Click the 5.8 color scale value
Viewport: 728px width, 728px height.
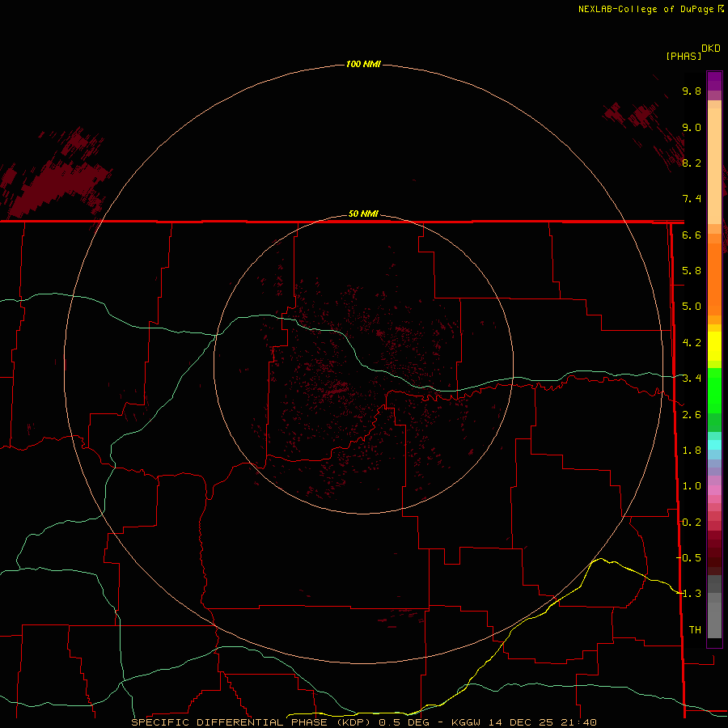point(692,271)
